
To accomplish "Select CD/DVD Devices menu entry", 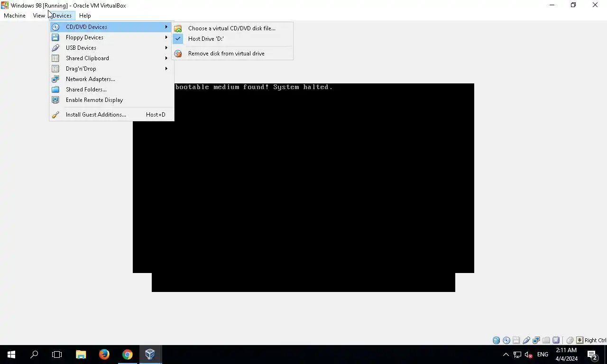I will [x=111, y=27].
